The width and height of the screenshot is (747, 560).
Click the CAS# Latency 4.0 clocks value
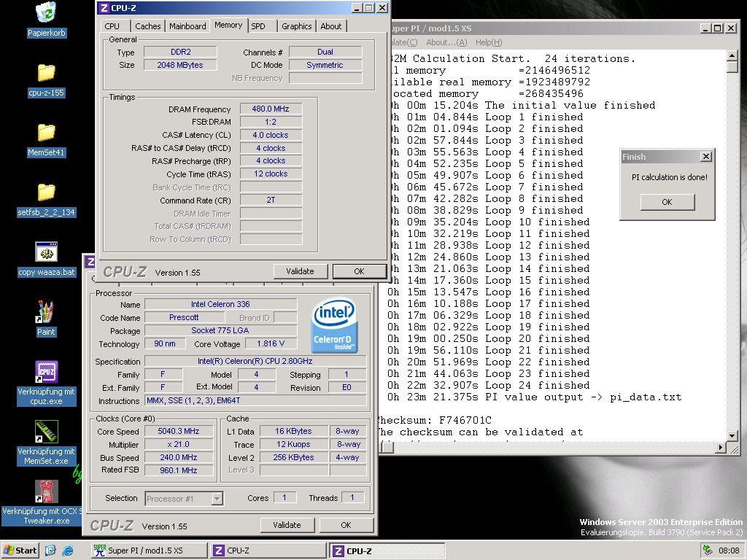(271, 135)
